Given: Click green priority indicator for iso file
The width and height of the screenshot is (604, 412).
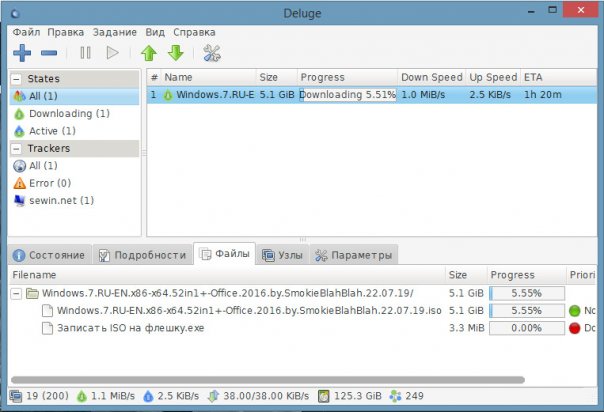Looking at the screenshot, I should tap(574, 311).
